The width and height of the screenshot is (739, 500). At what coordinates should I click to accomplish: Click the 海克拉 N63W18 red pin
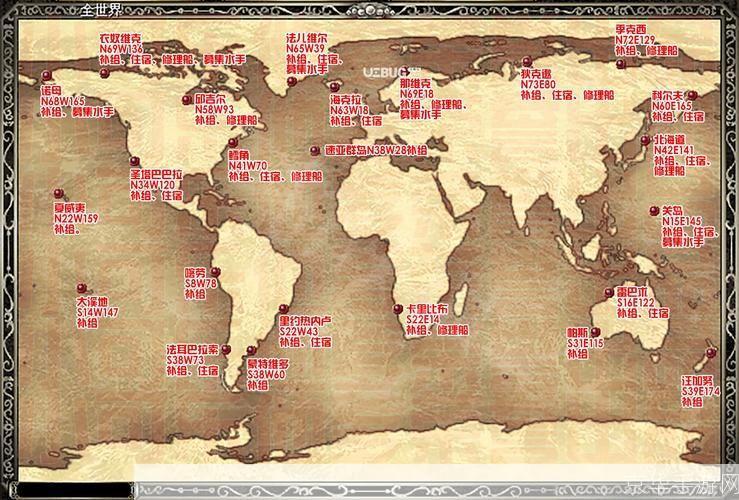click(335, 87)
